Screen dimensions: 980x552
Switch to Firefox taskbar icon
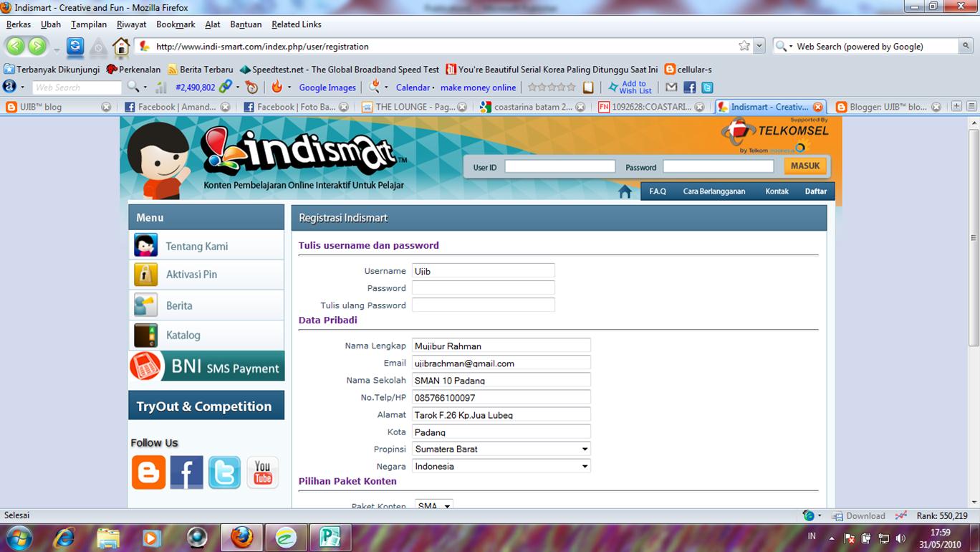point(241,538)
